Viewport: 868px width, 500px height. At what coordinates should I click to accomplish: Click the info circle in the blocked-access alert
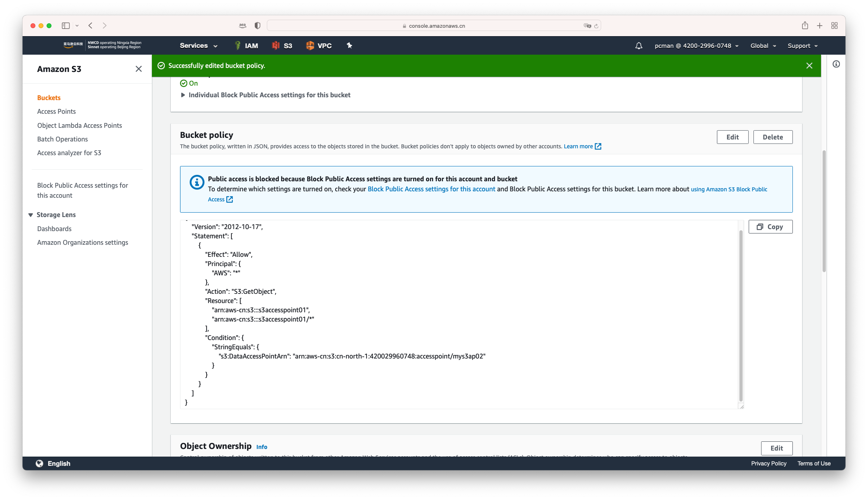coord(197,182)
